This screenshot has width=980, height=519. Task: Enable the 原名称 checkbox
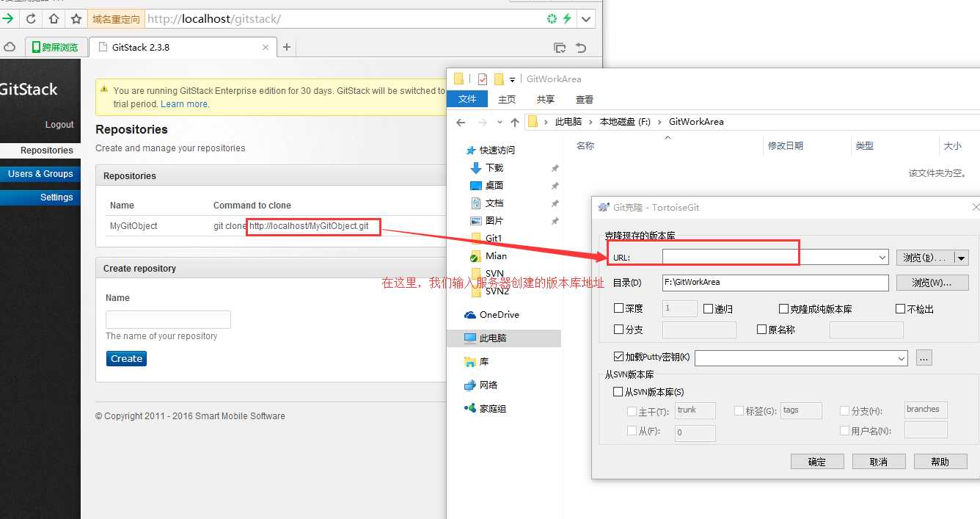point(761,329)
